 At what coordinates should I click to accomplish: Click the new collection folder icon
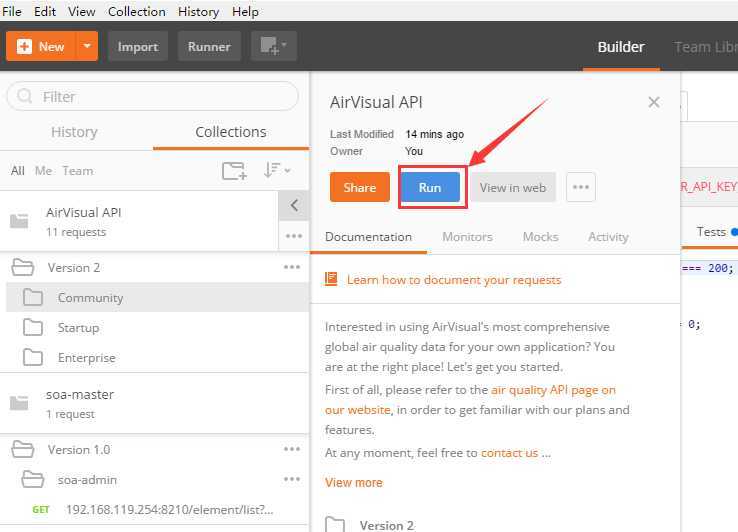coord(234,170)
